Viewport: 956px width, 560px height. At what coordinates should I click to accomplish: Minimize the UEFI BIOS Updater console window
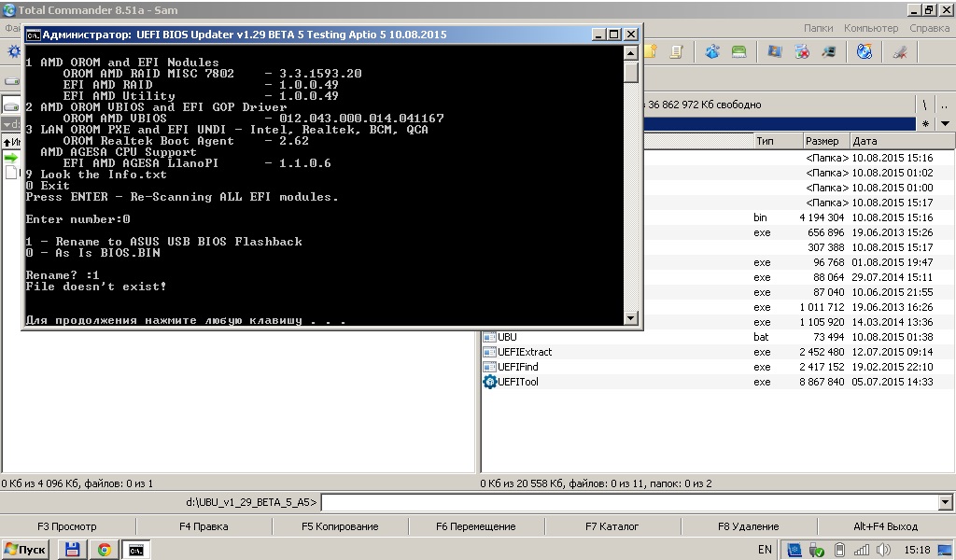[x=598, y=35]
